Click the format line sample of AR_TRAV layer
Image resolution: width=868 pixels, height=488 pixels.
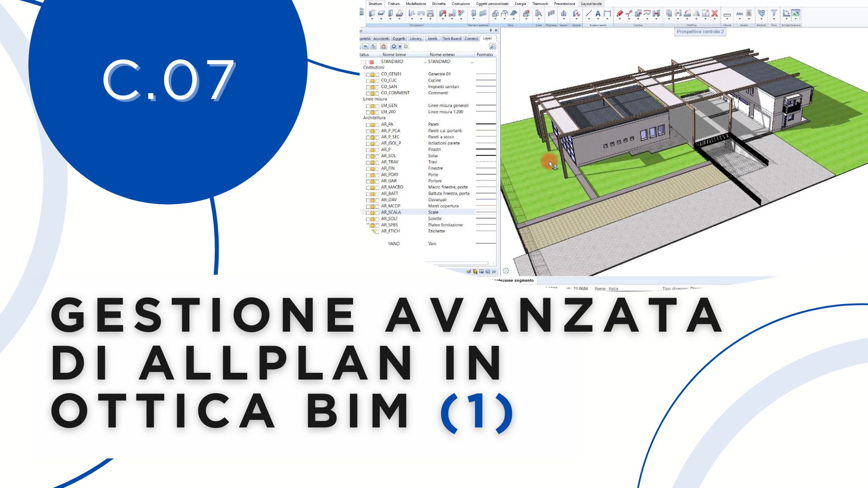tap(486, 162)
